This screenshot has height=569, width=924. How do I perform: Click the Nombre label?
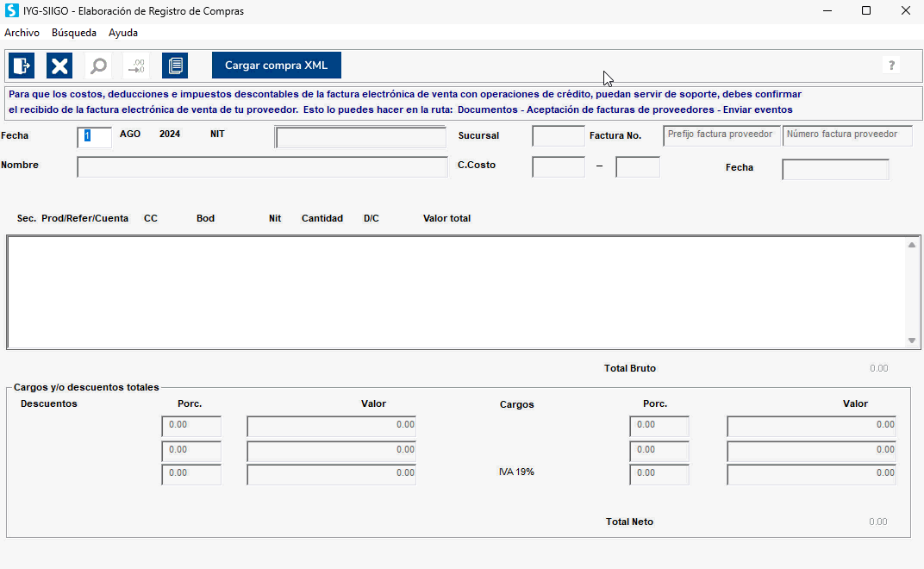click(20, 166)
